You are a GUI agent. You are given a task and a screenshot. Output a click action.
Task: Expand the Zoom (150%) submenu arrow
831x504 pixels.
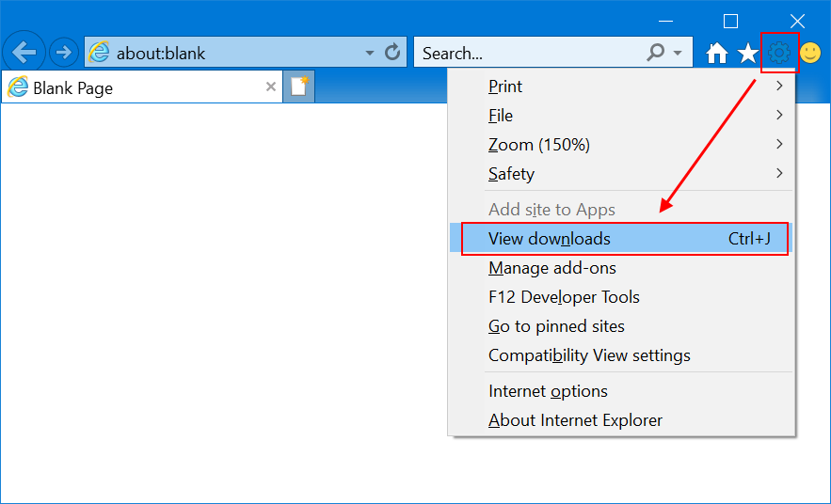(779, 144)
